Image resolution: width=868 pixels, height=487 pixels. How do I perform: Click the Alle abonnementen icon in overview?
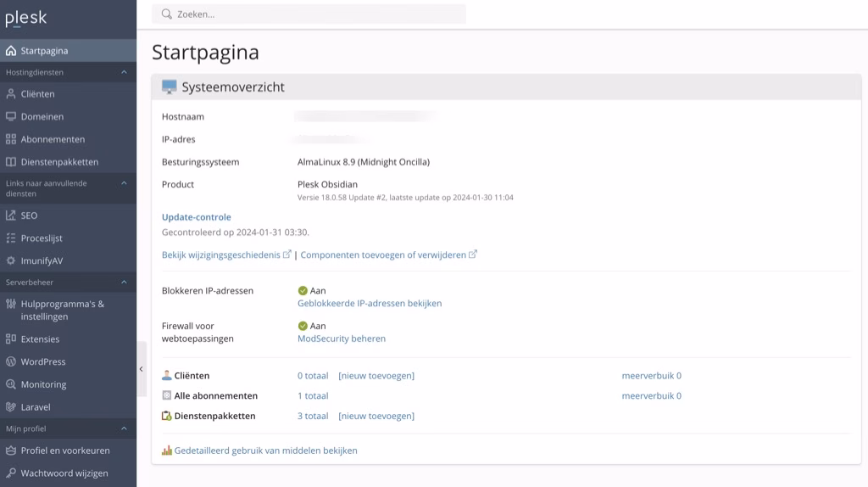(x=167, y=395)
